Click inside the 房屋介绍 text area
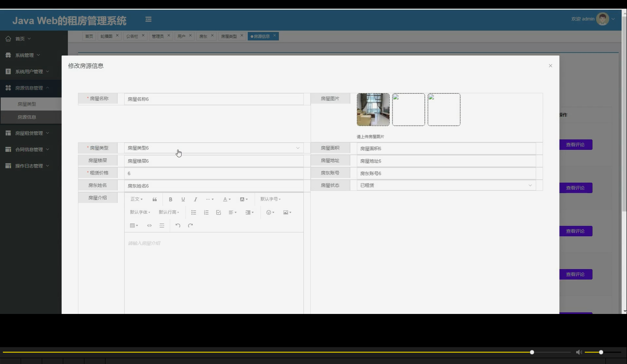Image resolution: width=627 pixels, height=364 pixels. tap(214, 273)
